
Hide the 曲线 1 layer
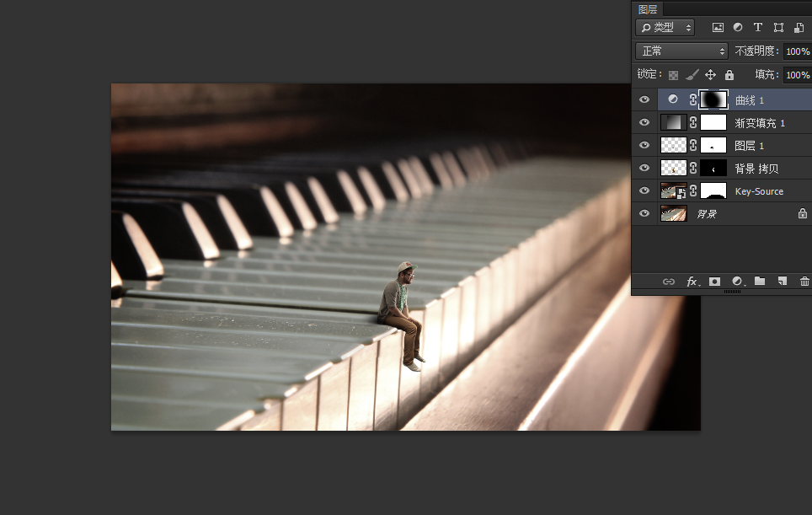point(644,99)
